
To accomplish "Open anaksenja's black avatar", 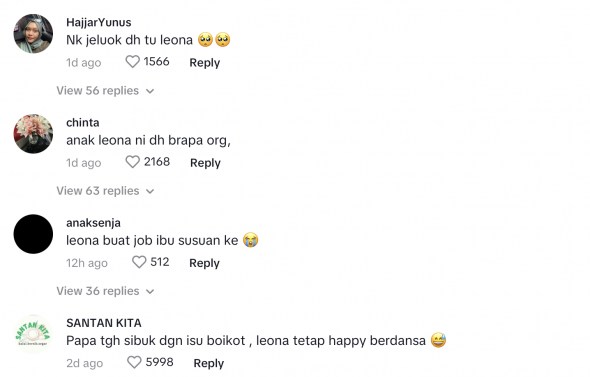I will click(x=33, y=234).
